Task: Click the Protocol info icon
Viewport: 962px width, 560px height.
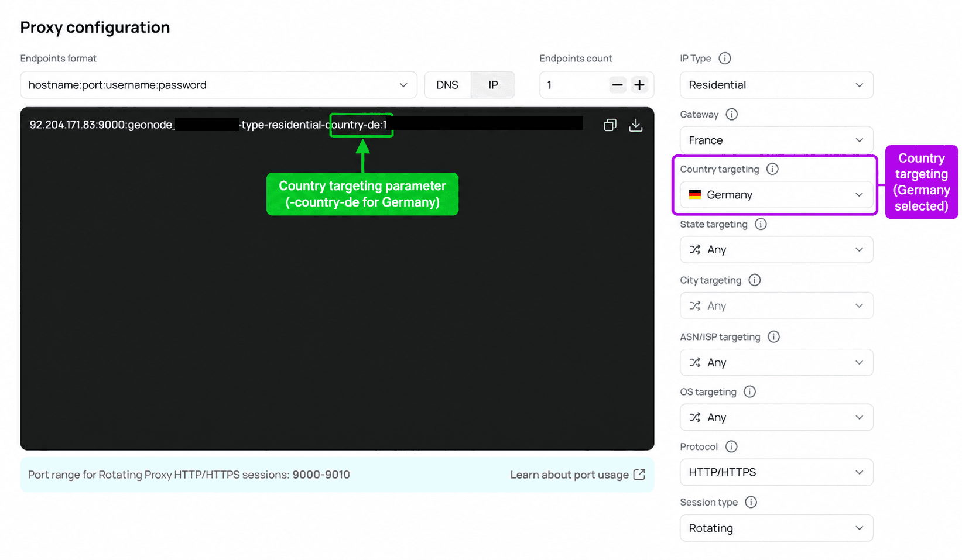Action: (x=731, y=447)
